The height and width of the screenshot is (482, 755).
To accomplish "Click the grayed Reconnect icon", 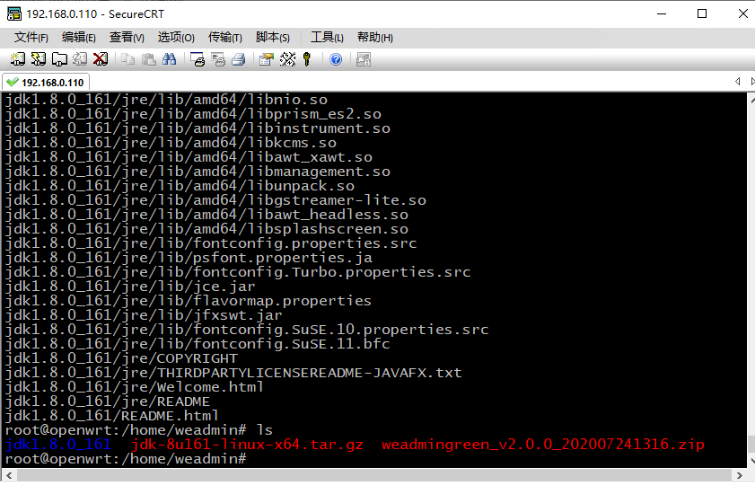I will click(x=79, y=59).
